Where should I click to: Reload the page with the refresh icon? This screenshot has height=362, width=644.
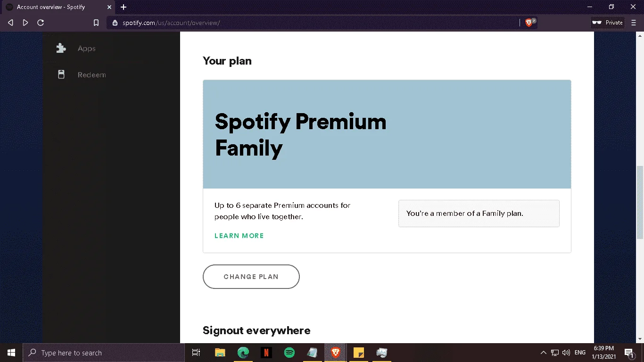click(x=41, y=23)
